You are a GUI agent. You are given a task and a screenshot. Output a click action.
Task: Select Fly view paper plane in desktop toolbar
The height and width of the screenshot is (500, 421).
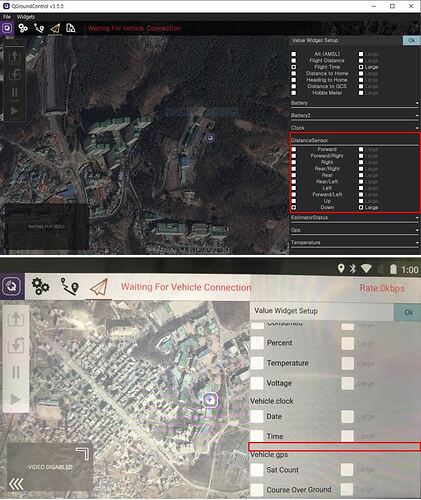[x=55, y=28]
